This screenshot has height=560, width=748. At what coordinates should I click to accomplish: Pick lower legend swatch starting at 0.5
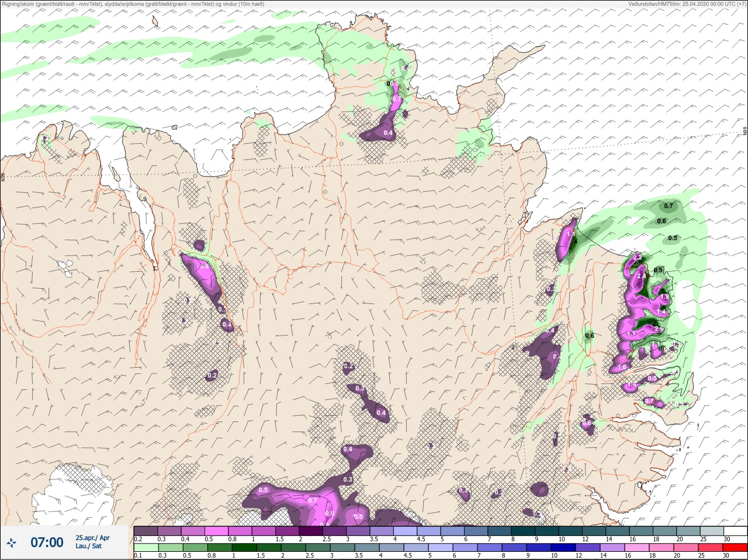tap(195, 548)
